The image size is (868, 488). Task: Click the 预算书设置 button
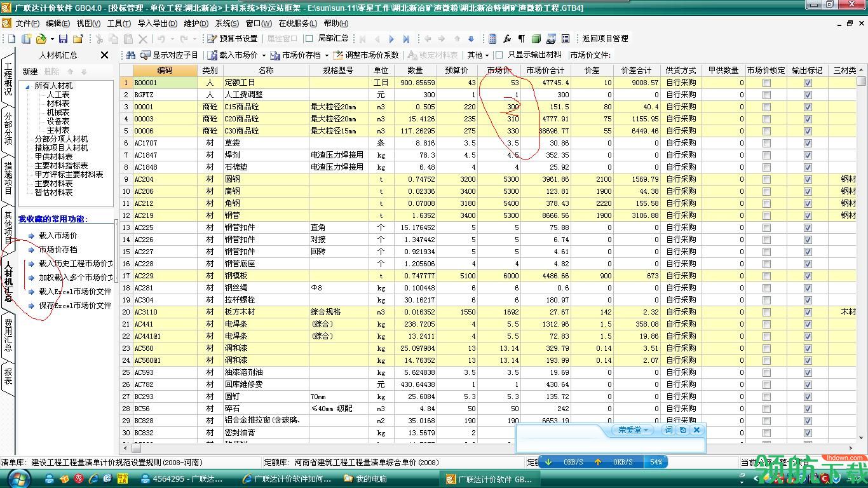click(x=233, y=39)
